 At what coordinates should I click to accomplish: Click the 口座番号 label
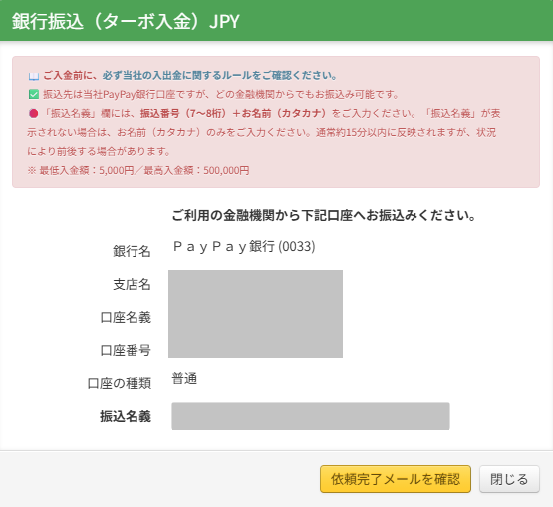(x=126, y=350)
